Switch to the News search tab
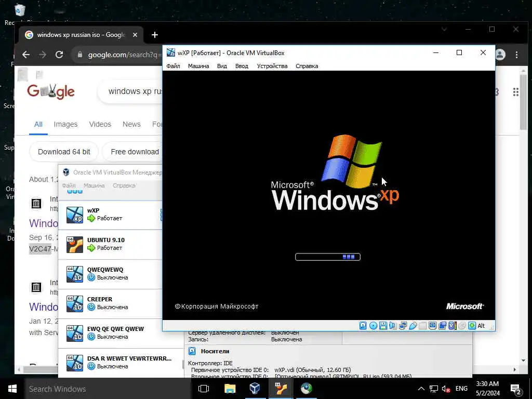 [131, 124]
